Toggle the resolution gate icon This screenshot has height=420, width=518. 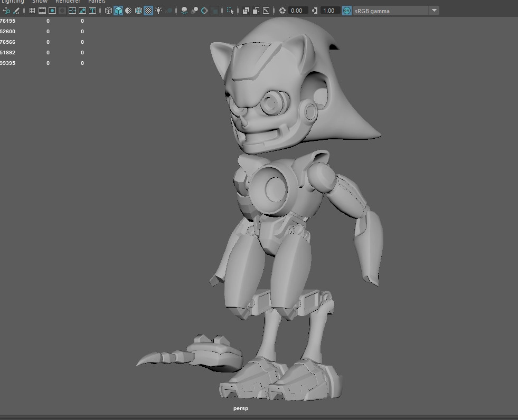click(x=52, y=11)
